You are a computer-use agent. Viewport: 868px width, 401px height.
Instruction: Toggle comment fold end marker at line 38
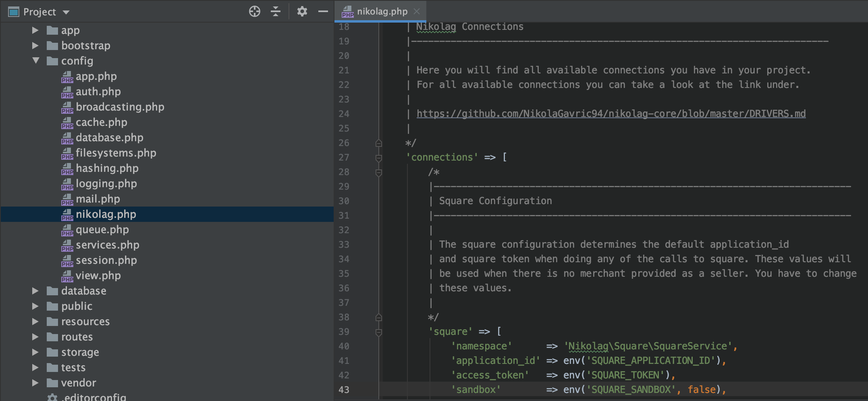(x=379, y=317)
